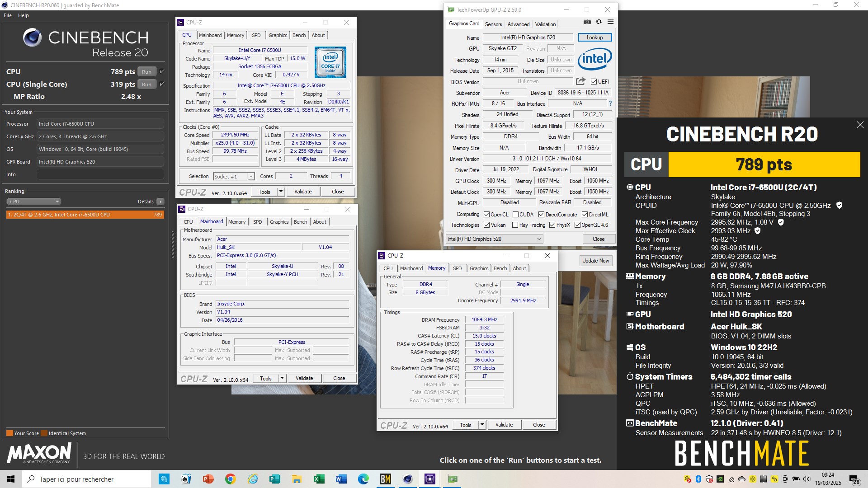Open the Bench tab in top CPU-Z window
The image size is (868, 488).
point(299,35)
